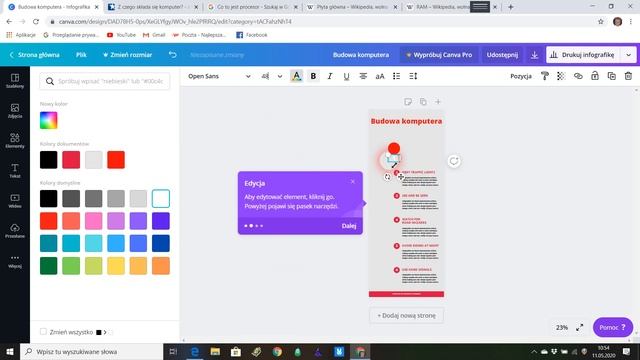Click the comment refresh bubble beside the page

tap(454, 161)
